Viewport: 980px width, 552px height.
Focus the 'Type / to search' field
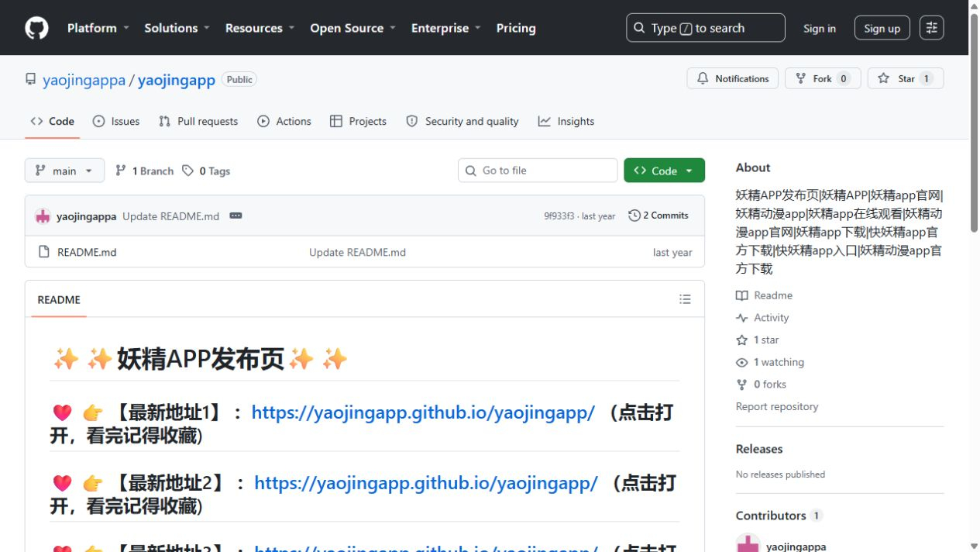pyautogui.click(x=705, y=28)
